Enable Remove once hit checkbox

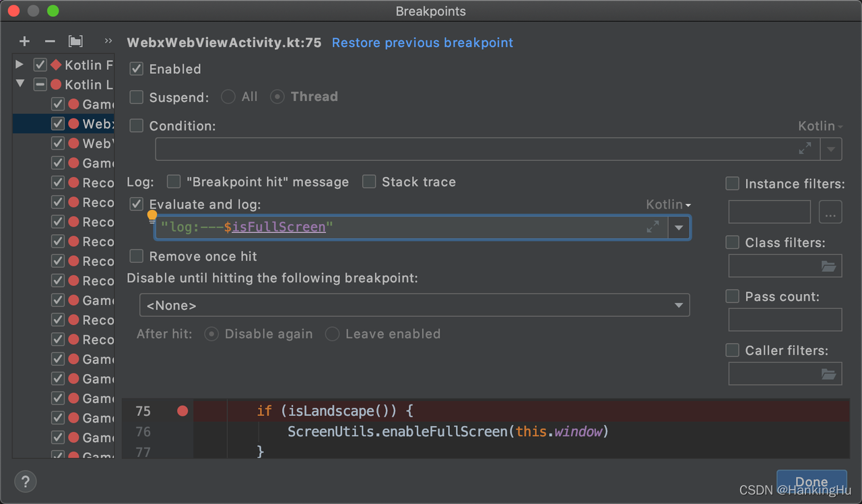coord(137,256)
